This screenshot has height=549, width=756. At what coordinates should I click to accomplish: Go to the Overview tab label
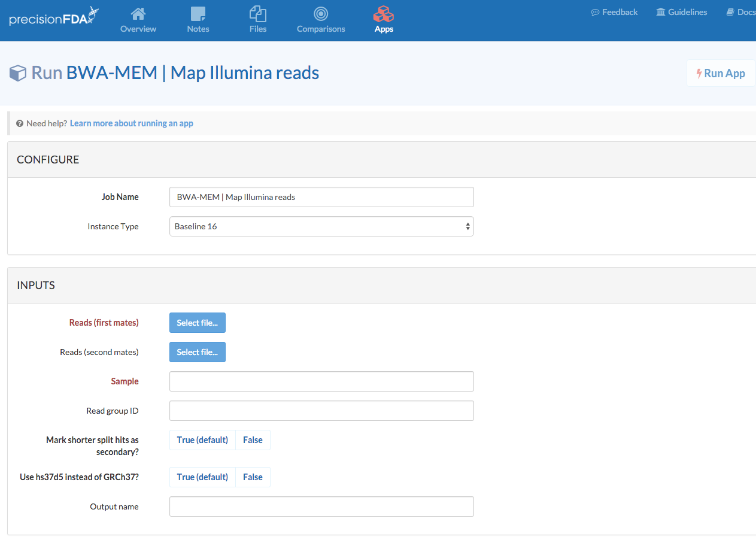pyautogui.click(x=138, y=29)
